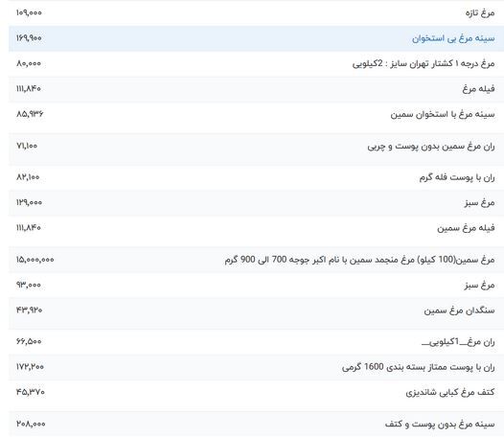504x437 pixels.
Task: Click the price ۱۲۹,۰۰۰
Action: tap(30, 202)
